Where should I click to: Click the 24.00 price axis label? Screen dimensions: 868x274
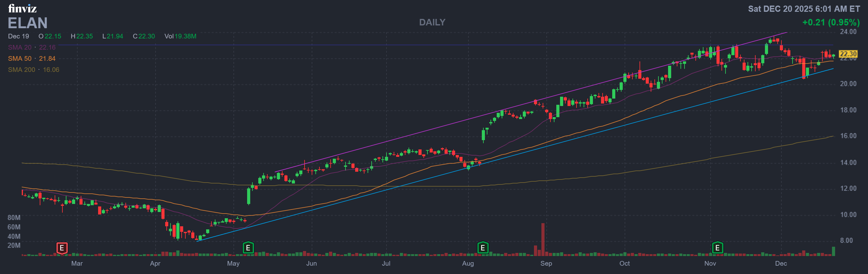(848, 32)
